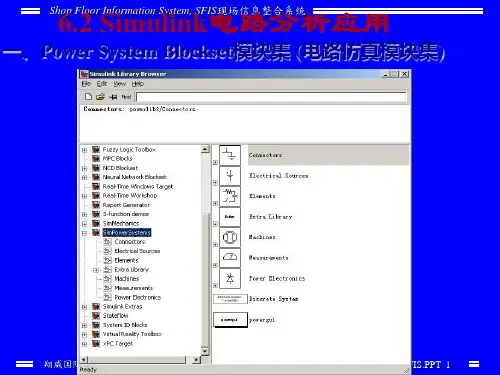500x375 pixels.
Task: Expand Extra Library subnode in tree
Action: coord(96,270)
